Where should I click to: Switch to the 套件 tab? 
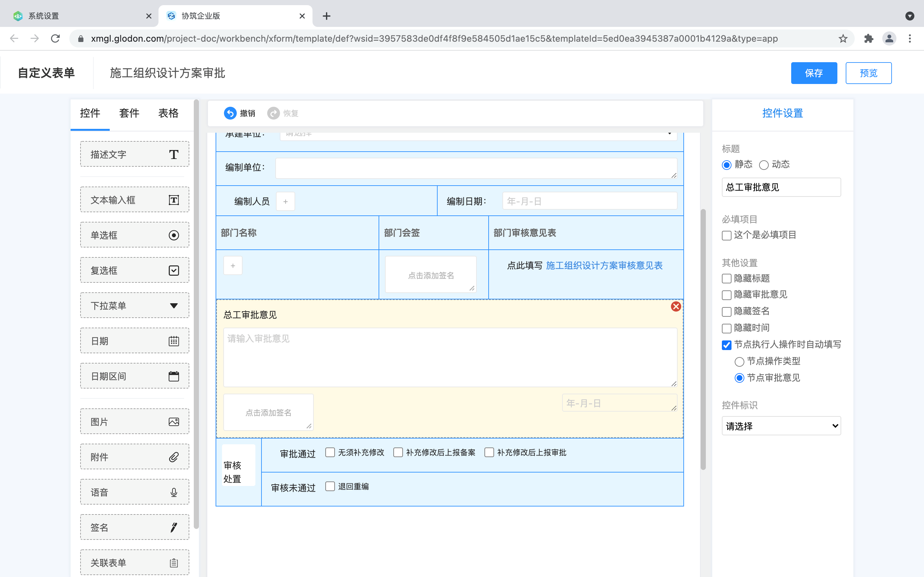pos(129,113)
